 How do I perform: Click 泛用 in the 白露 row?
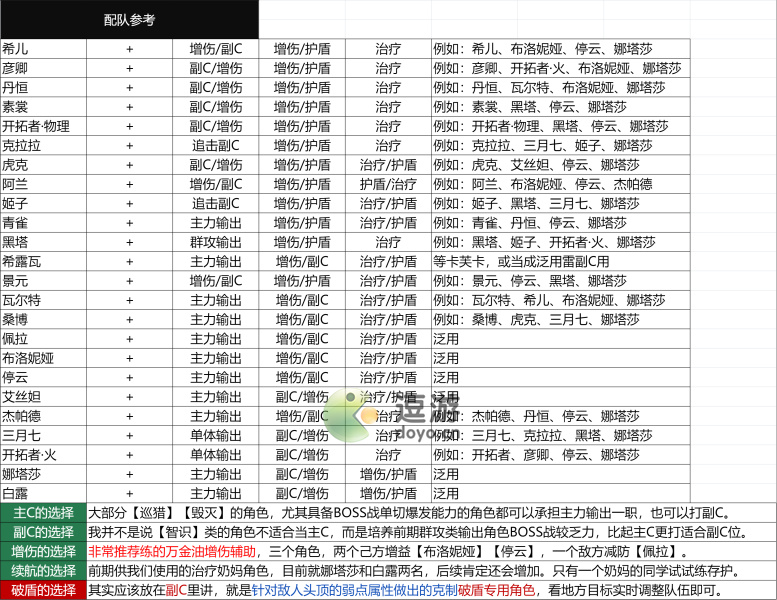[446, 493]
